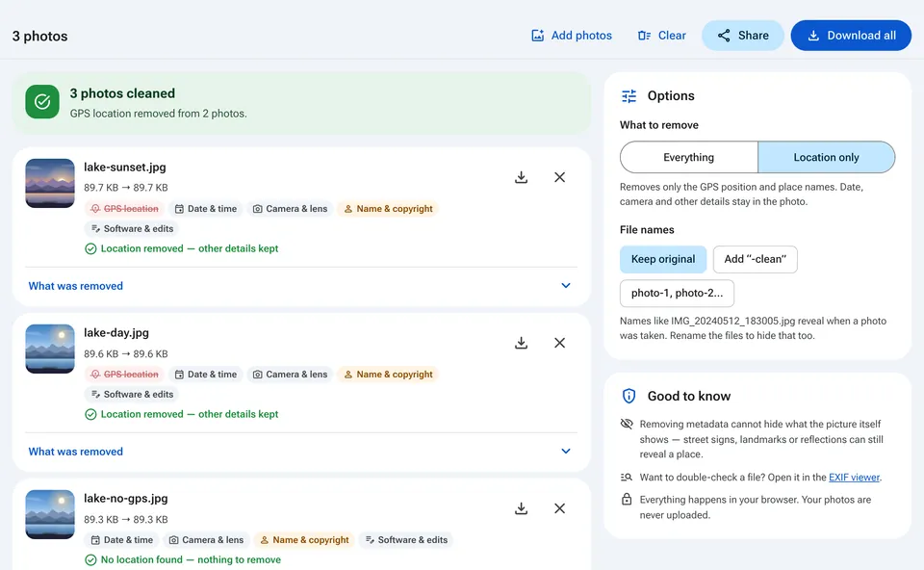Image resolution: width=924 pixels, height=570 pixels.
Task: Expand What was removed for lake-sunset.jpg
Action: [x=301, y=286]
